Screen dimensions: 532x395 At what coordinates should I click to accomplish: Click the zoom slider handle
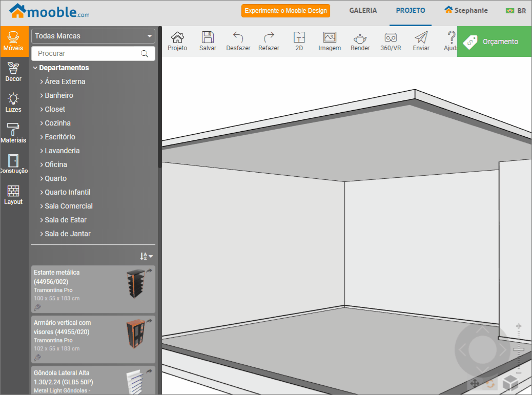[519, 349]
